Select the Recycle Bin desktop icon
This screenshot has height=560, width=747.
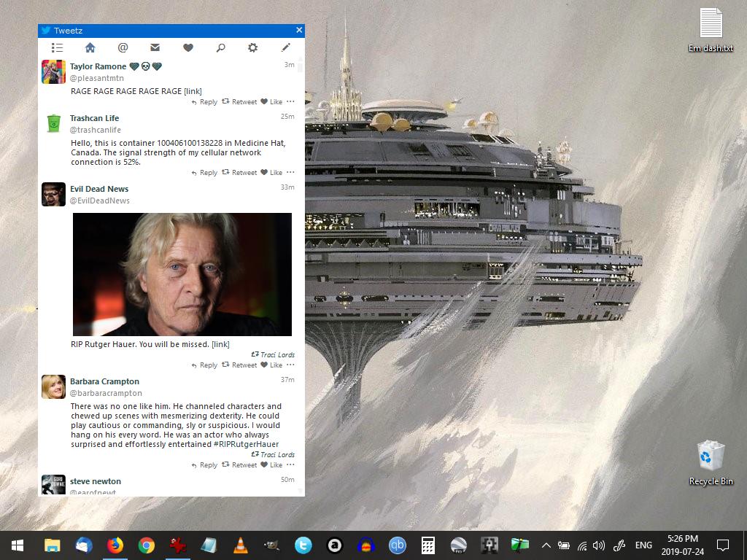(711, 463)
